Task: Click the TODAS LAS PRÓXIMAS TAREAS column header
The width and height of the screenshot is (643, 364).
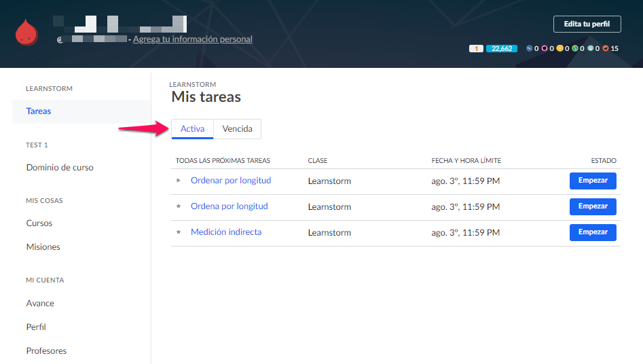Action: click(223, 160)
